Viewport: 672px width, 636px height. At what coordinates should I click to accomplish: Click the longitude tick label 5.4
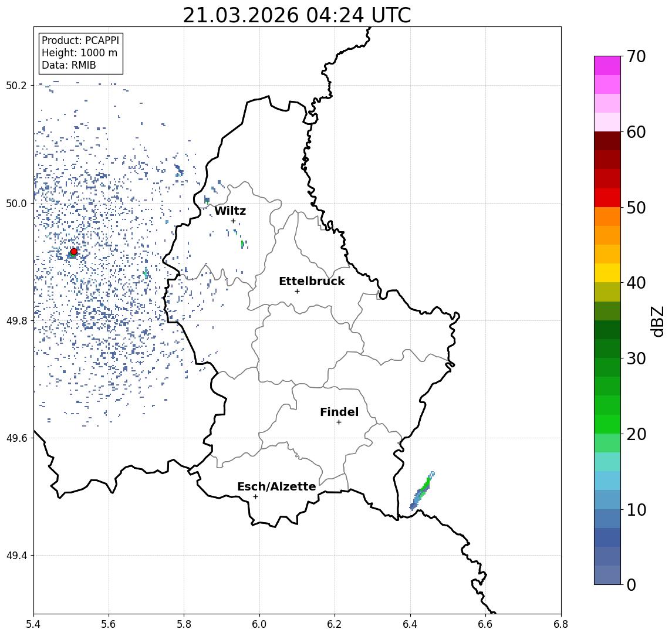coord(33,624)
